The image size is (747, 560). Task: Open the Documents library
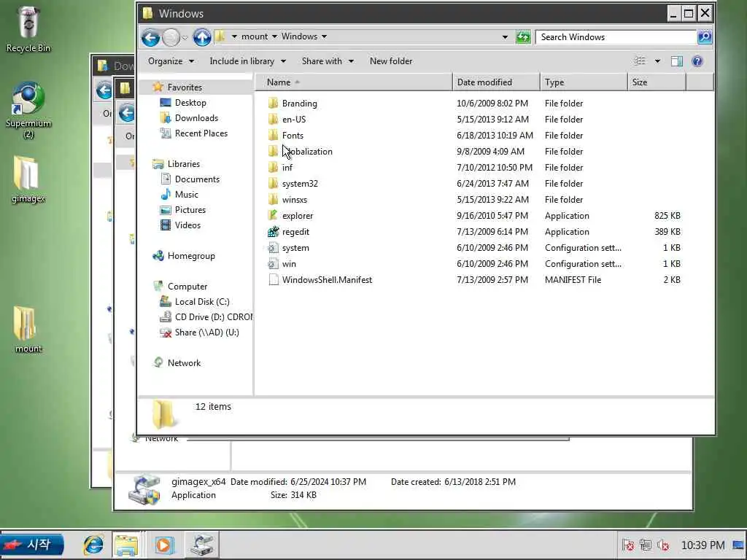(197, 179)
